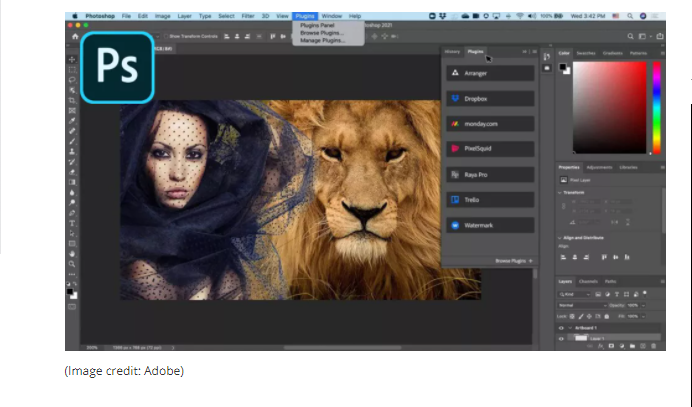
Task: Select the Move tool in the toolbar
Action: click(x=71, y=59)
